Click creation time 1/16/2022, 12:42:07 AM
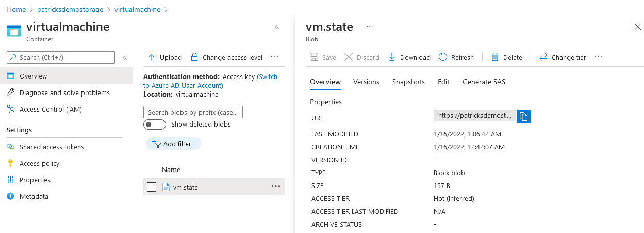 point(469,147)
